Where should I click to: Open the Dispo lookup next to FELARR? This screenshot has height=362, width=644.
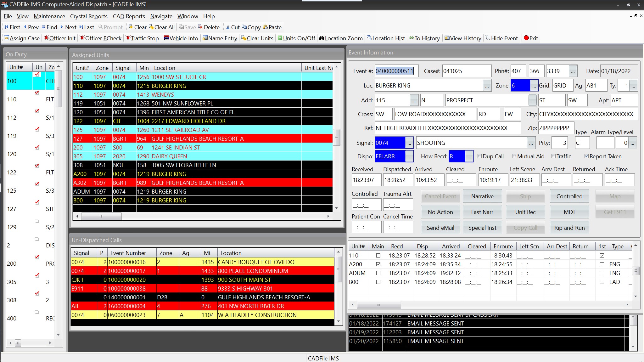pos(409,156)
